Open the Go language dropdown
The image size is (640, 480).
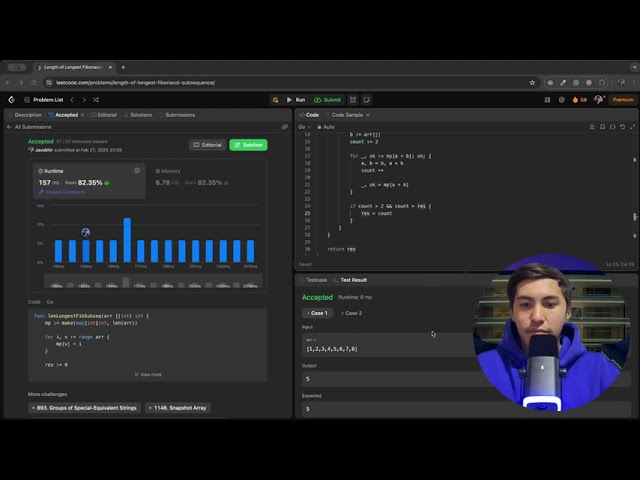pos(304,127)
